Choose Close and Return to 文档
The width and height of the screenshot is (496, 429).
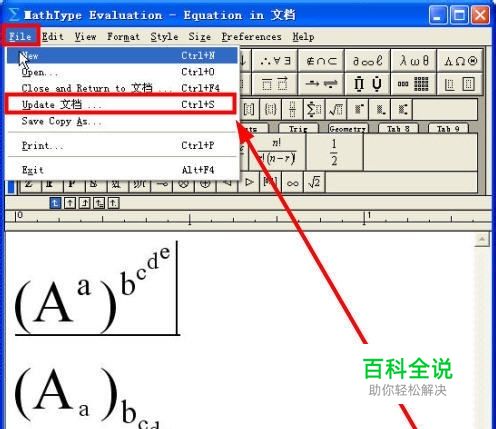click(x=123, y=88)
